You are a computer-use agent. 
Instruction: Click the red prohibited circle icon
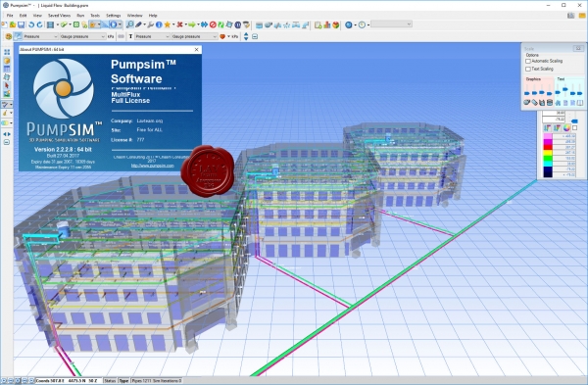click(x=213, y=24)
